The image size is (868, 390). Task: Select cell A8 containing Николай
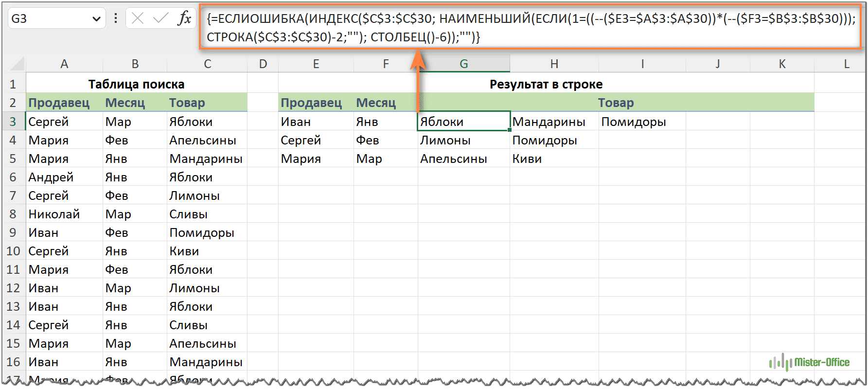click(64, 214)
